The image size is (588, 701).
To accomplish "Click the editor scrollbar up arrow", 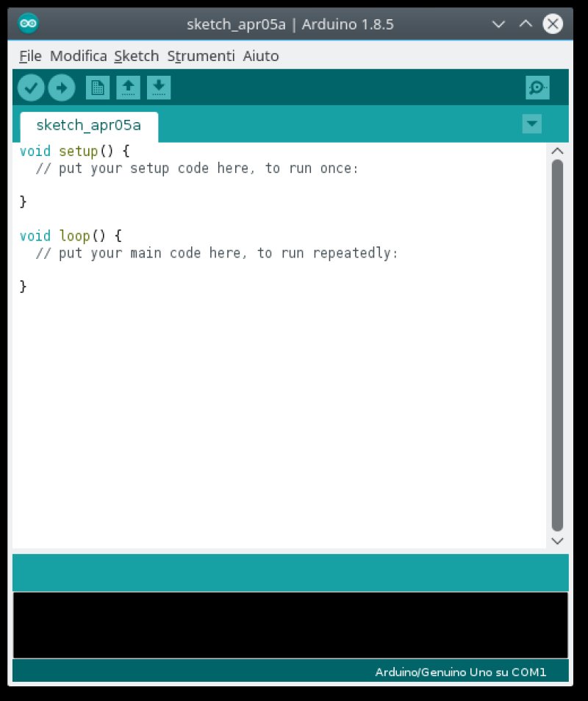I will pos(557,151).
